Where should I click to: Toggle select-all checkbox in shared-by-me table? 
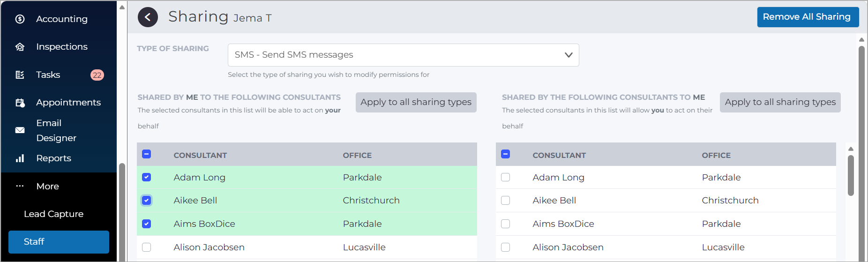pos(147,154)
